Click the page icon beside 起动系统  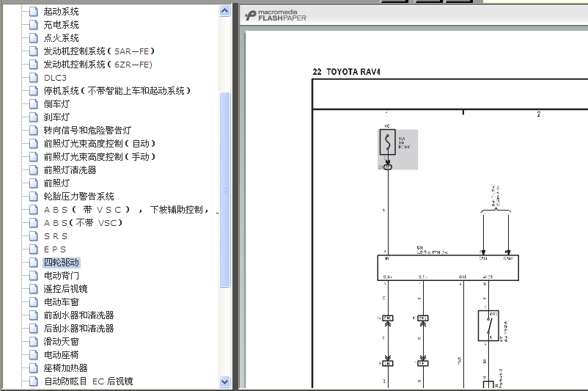click(x=34, y=12)
